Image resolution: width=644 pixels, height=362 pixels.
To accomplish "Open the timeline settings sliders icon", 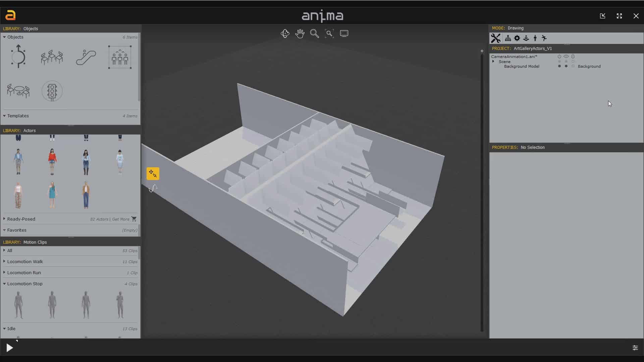I will click(635, 348).
